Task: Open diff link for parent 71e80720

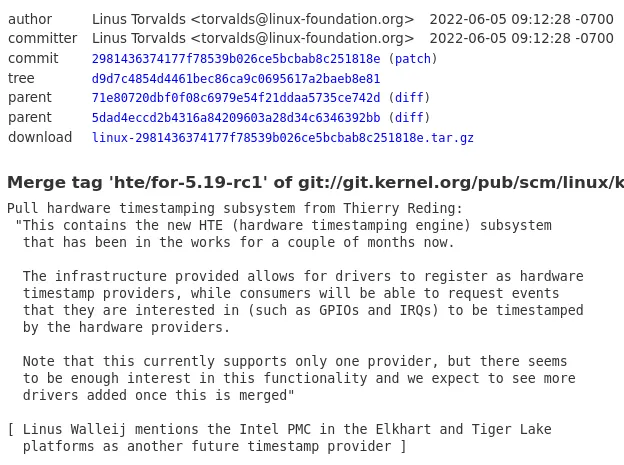Action: click(409, 98)
